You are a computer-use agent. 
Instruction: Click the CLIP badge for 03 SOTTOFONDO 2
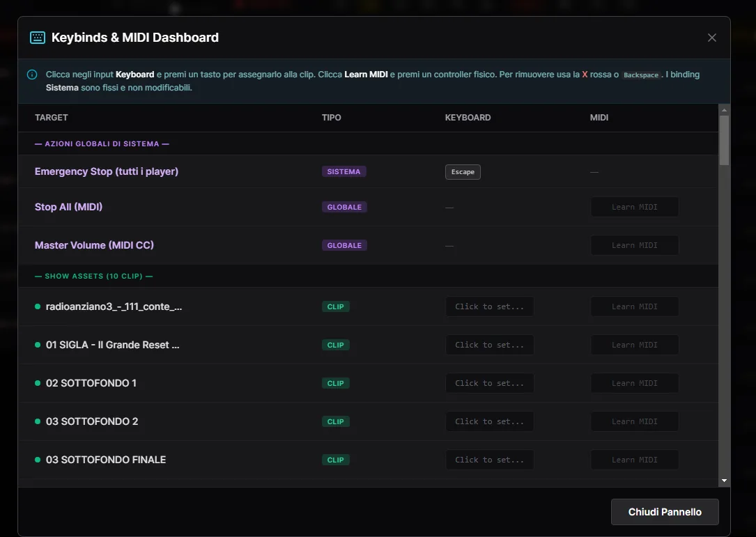336,421
